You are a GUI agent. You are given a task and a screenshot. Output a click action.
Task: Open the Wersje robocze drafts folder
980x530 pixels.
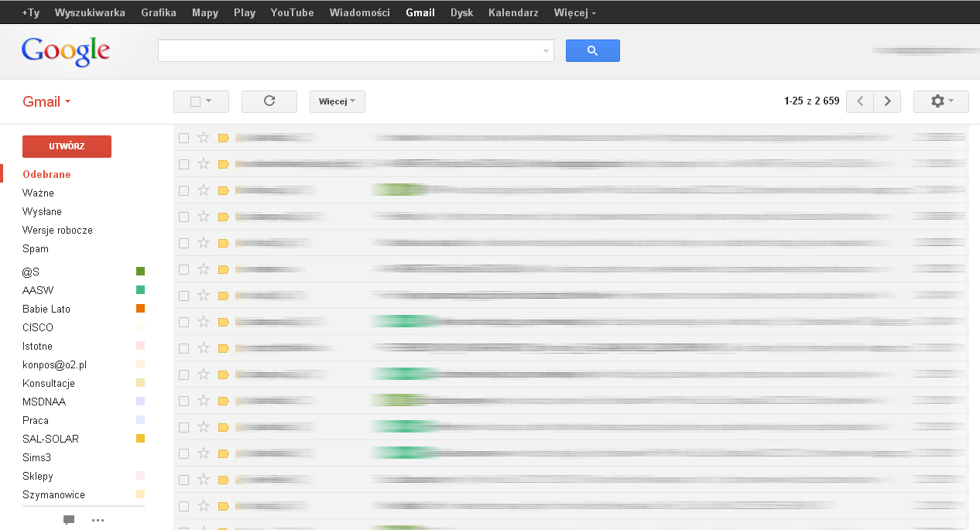click(57, 231)
